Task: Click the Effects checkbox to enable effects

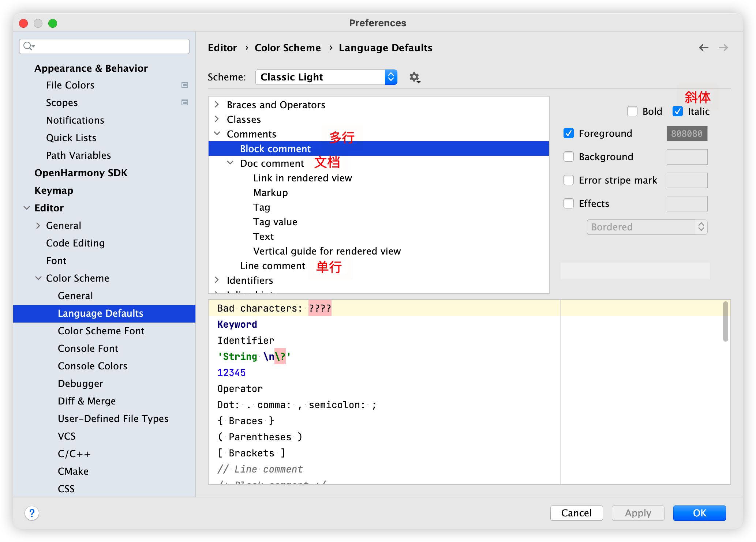Action: [x=569, y=204]
